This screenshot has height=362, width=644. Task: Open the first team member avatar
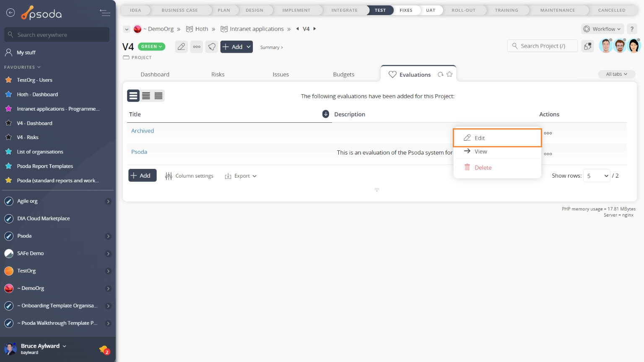click(606, 46)
